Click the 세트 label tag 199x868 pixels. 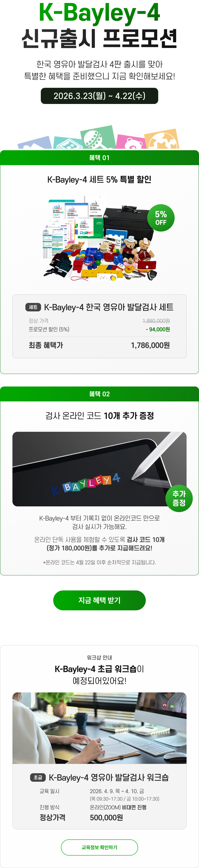click(x=33, y=307)
